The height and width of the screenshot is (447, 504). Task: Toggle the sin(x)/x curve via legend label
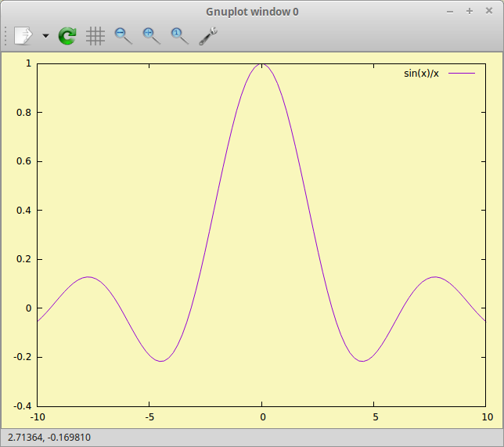click(x=421, y=74)
